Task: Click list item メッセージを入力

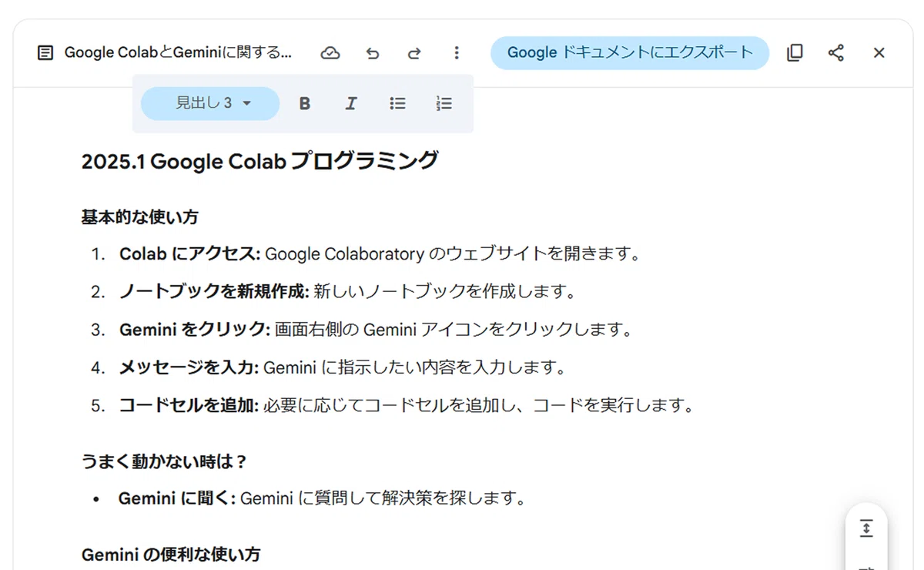Action: [x=343, y=367]
